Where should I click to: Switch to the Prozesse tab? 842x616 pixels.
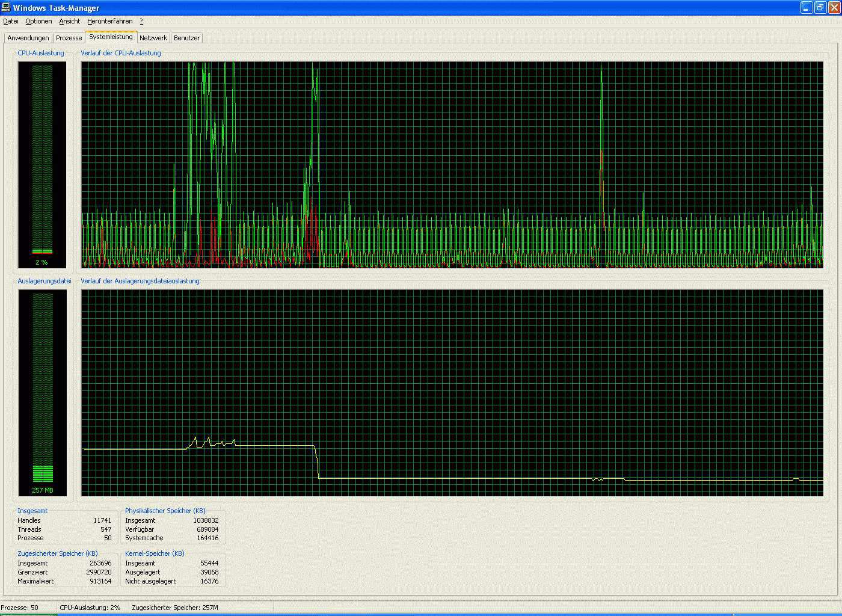(69, 38)
